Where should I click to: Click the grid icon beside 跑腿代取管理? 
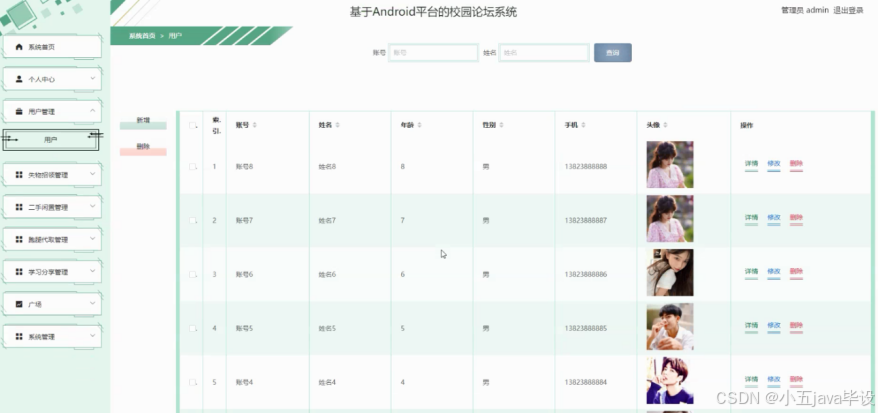(19, 239)
